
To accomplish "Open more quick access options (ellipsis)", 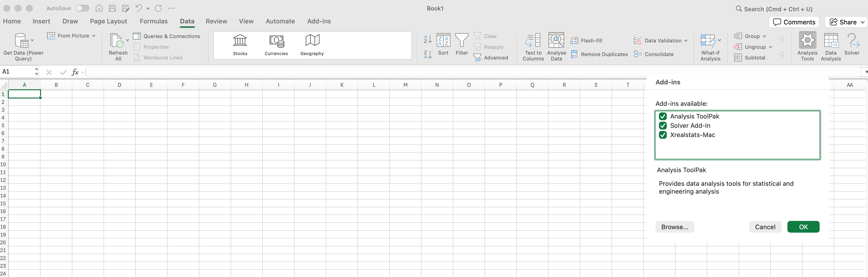I will [171, 9].
